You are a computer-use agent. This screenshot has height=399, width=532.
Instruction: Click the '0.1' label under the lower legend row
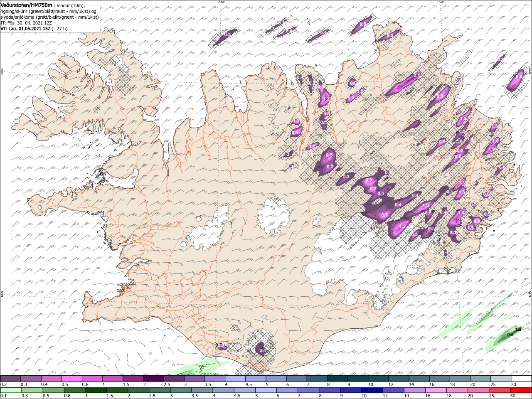point(3,396)
